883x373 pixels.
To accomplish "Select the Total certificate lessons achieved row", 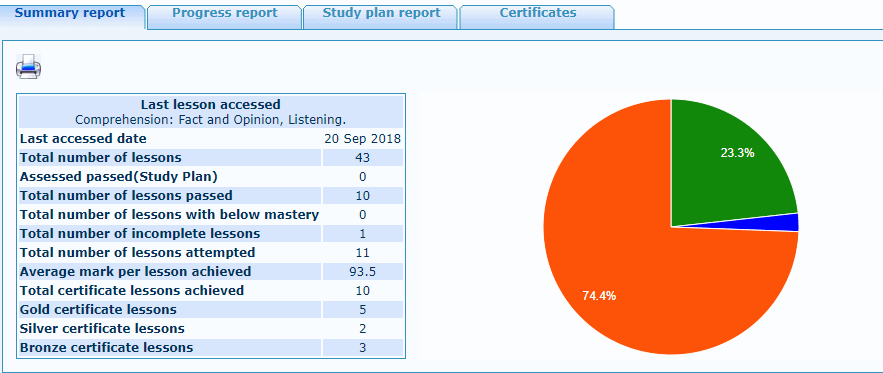I will (x=211, y=291).
